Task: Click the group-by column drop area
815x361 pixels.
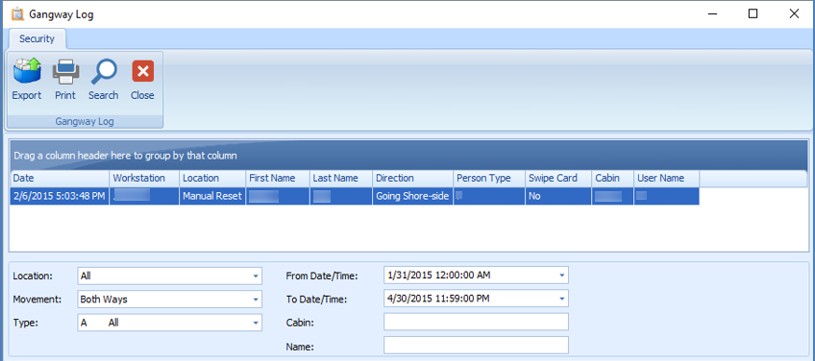Action: [409, 155]
